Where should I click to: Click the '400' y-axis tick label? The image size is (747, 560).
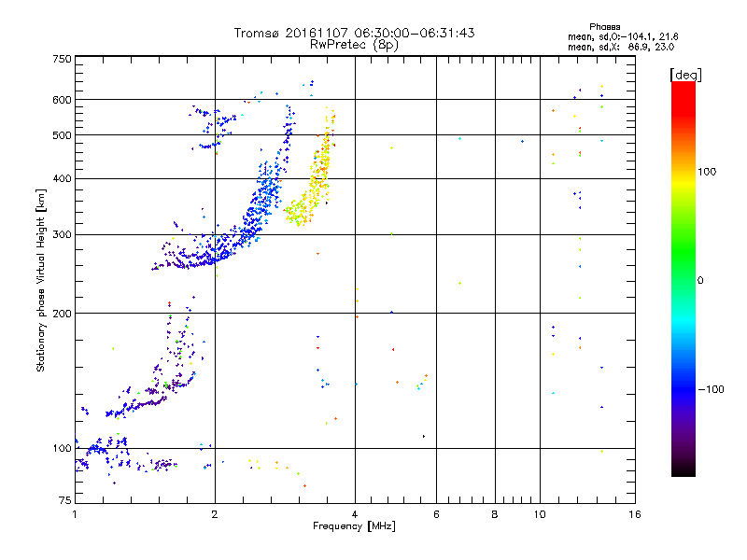click(x=62, y=178)
